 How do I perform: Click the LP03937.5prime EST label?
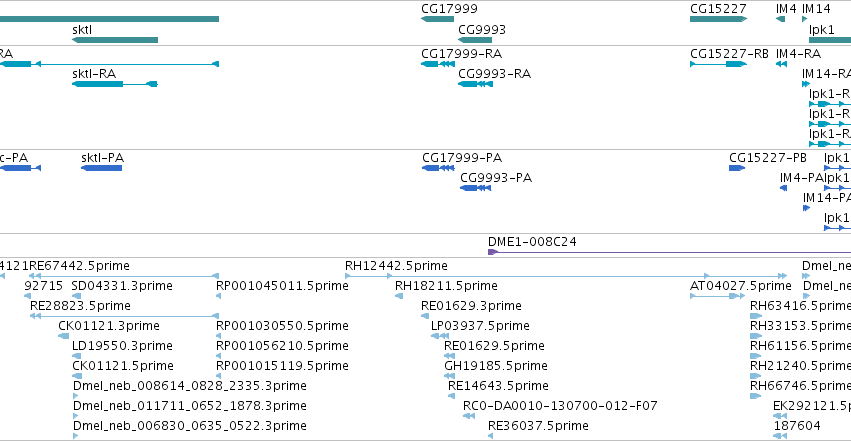click(480, 326)
